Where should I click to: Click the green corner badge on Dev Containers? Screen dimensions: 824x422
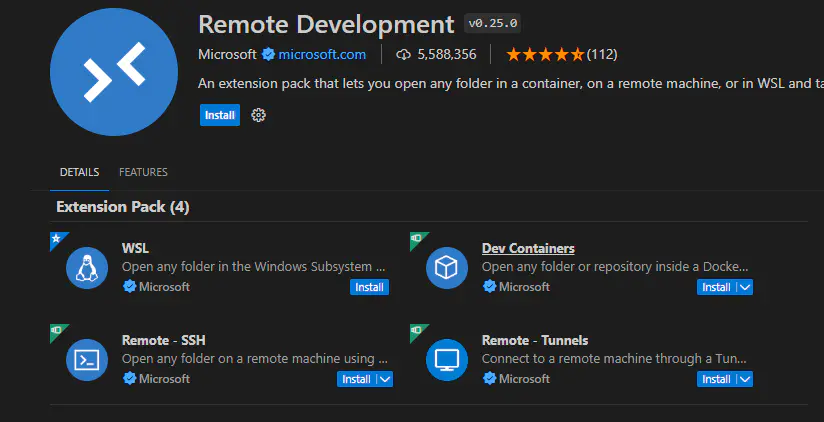416,238
